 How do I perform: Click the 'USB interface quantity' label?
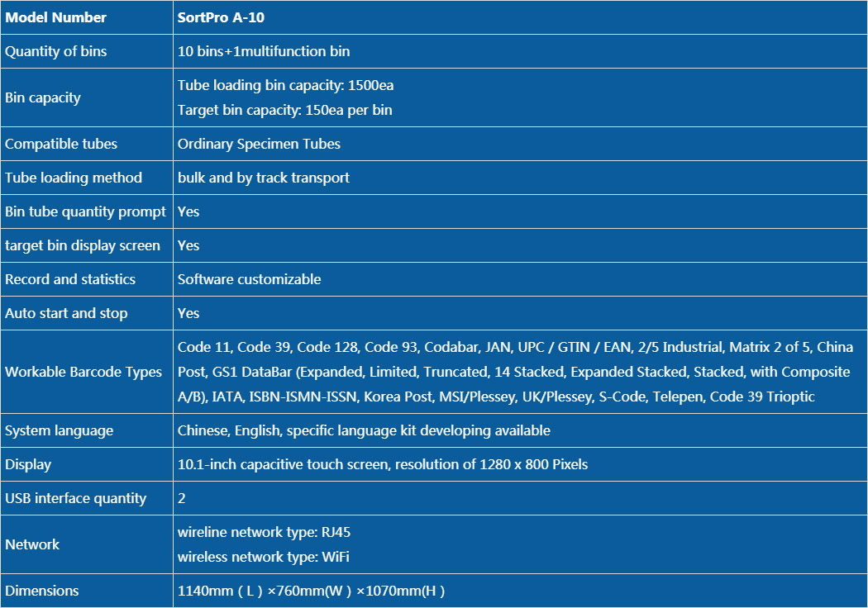76,498
